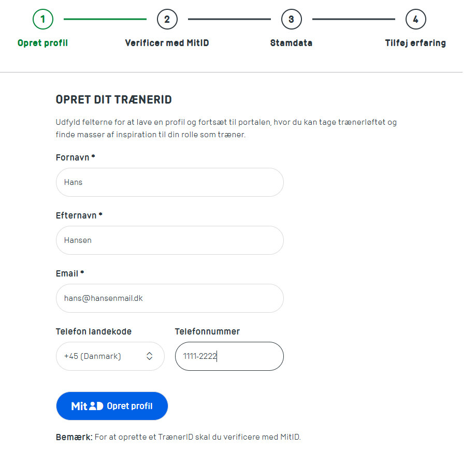The image size is (476, 450).
Task: Click the Opret profil MitID button
Action: click(112, 406)
